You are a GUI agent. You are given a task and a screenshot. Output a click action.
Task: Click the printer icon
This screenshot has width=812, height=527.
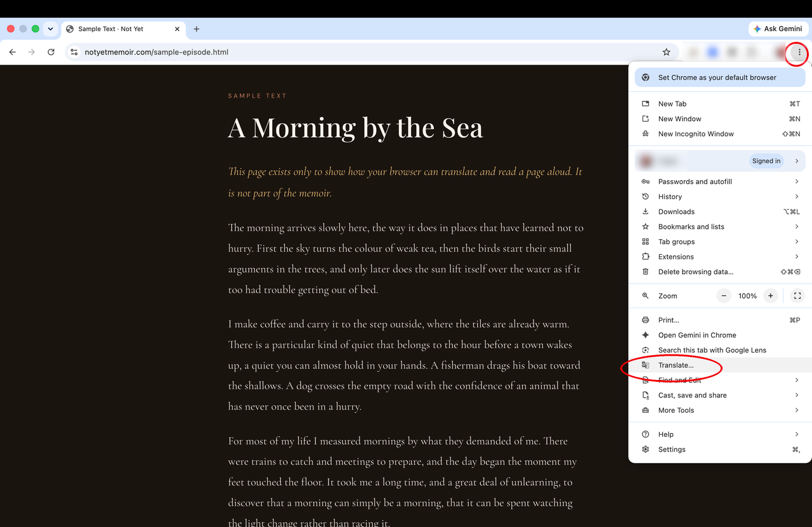click(645, 320)
